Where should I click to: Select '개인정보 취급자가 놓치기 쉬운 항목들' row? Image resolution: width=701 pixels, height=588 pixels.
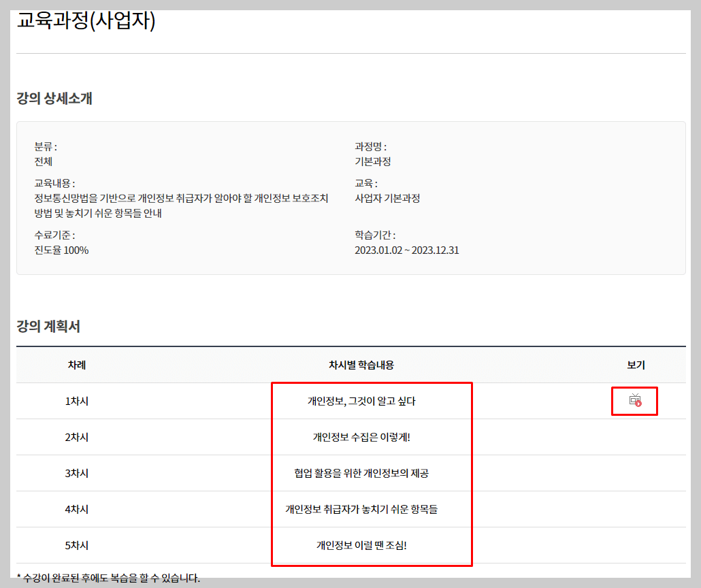371,509
